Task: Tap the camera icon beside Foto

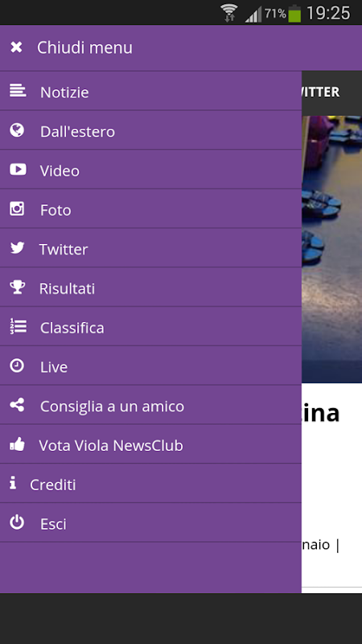Action: tap(17, 208)
